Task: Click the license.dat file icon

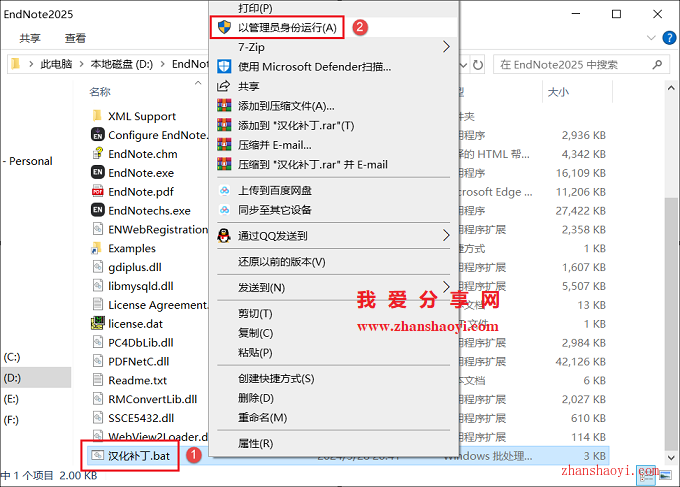Action: [98, 323]
